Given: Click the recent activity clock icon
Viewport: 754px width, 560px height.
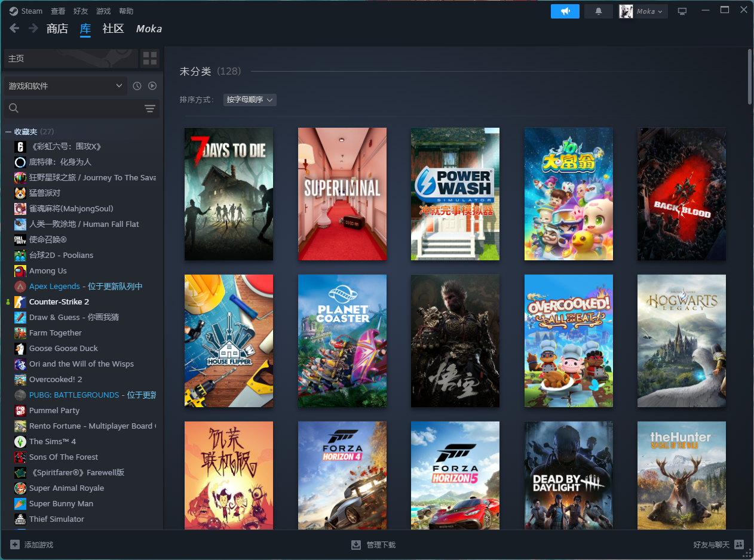Looking at the screenshot, I should pos(137,86).
